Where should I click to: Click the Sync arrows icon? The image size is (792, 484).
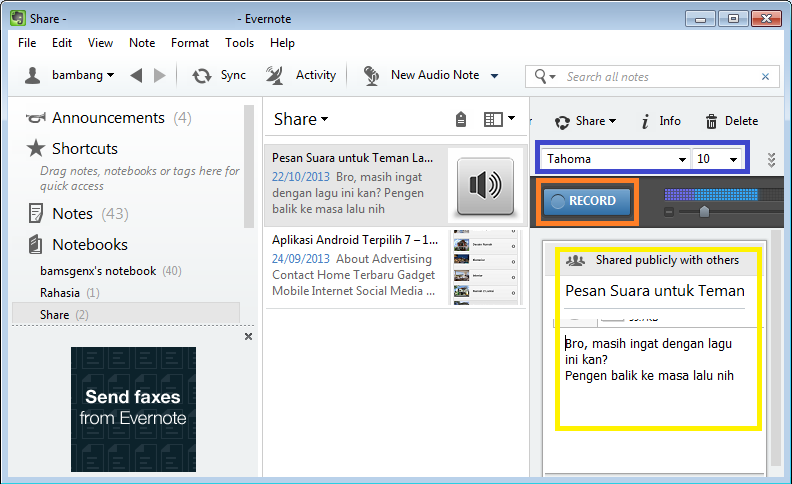click(x=202, y=76)
